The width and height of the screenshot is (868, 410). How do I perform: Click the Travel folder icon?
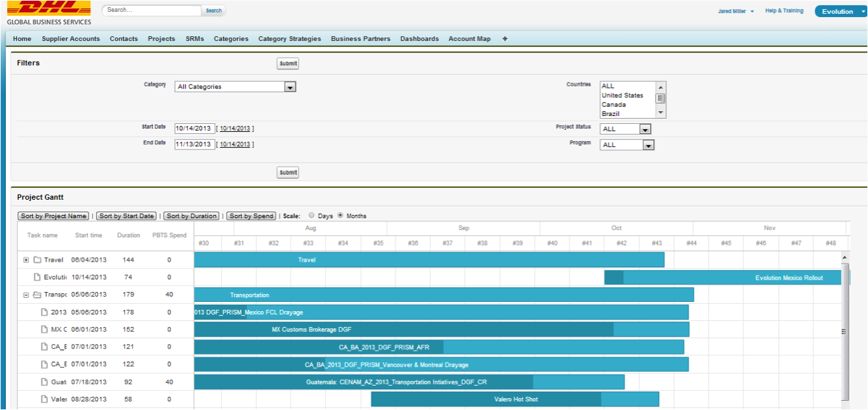[x=38, y=260]
